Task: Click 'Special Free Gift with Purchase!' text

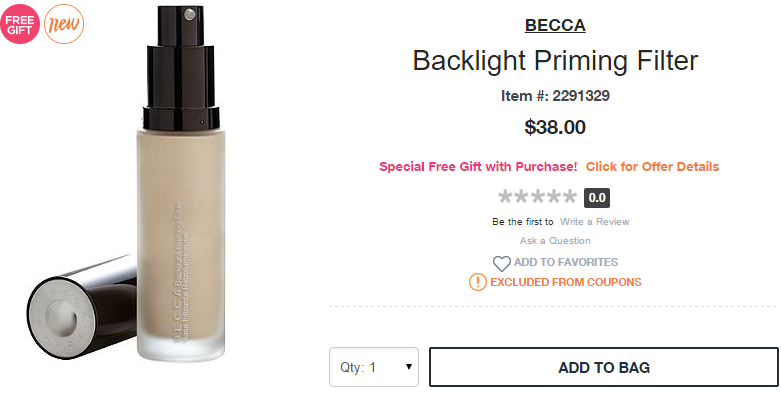Action: click(x=478, y=166)
